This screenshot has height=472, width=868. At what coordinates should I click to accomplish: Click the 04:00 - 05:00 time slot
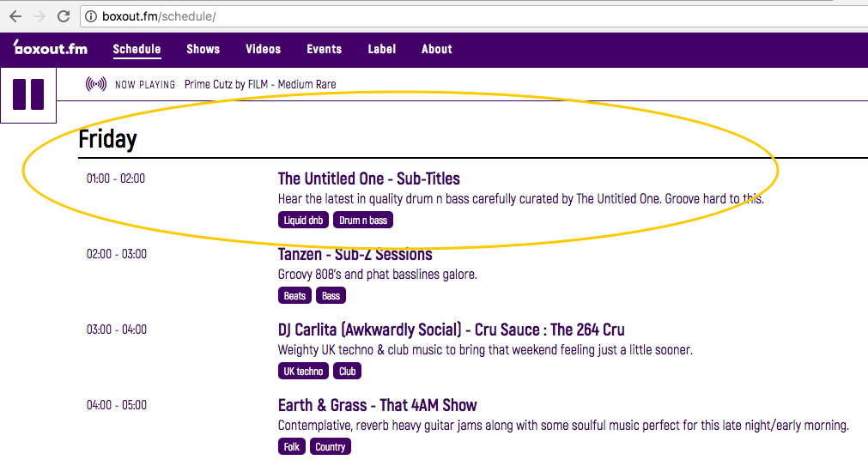(116, 405)
